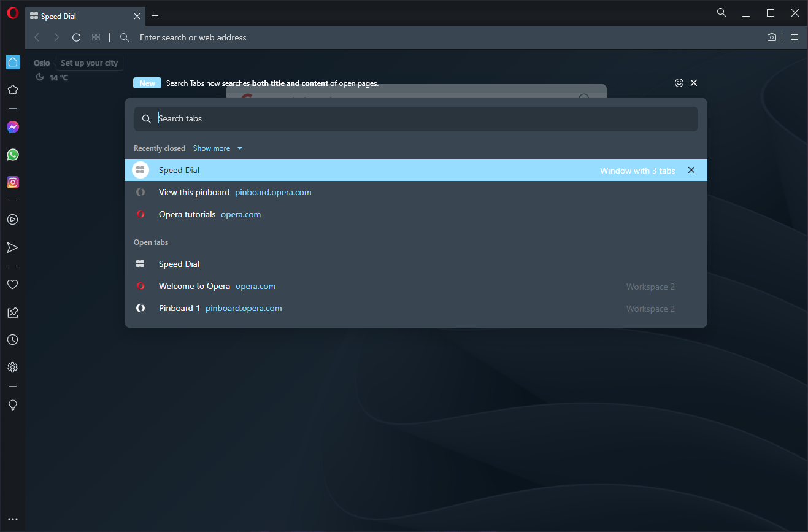Open the Opera main menu

[12, 13]
